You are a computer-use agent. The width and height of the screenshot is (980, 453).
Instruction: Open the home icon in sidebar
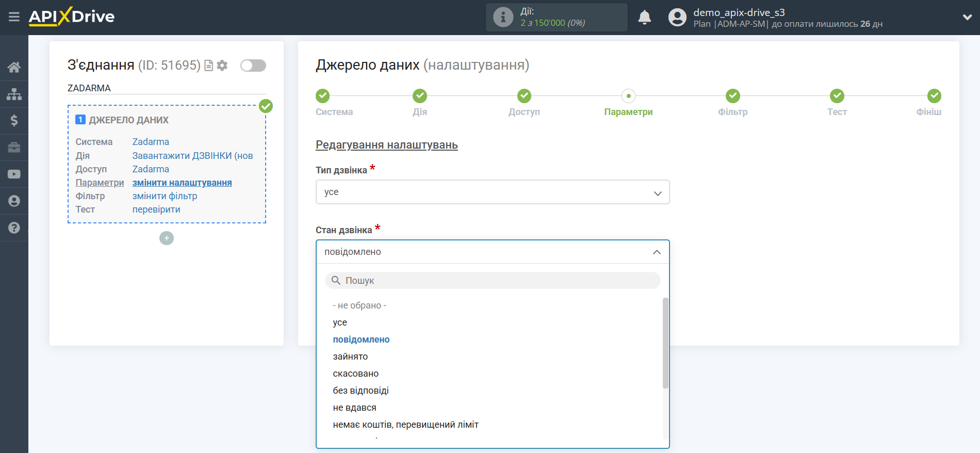click(14, 67)
